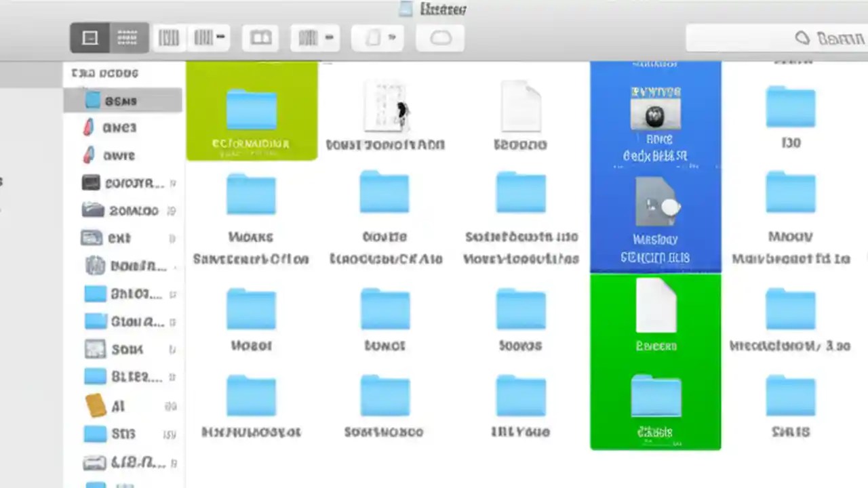Click the window title in the title bar
The image size is (868, 488).
pos(443,9)
